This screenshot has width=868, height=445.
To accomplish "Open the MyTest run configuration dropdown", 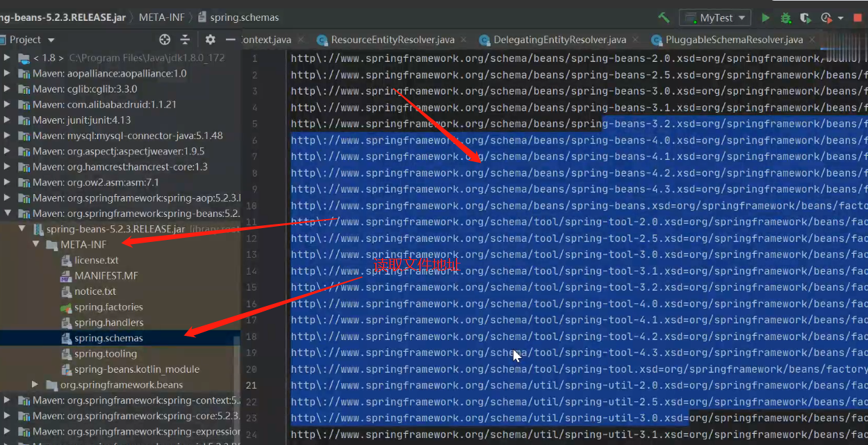I will tap(714, 17).
